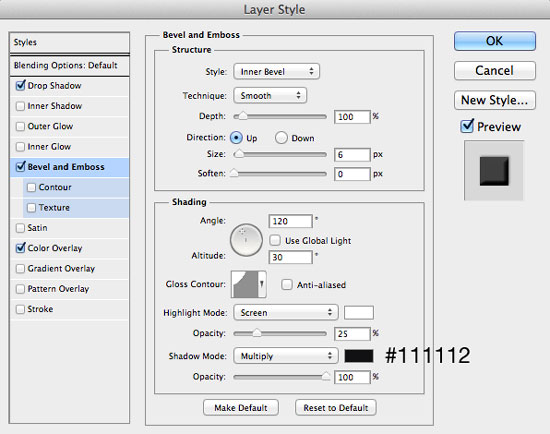Click the Make Default button
The image size is (550, 434).
(241, 408)
